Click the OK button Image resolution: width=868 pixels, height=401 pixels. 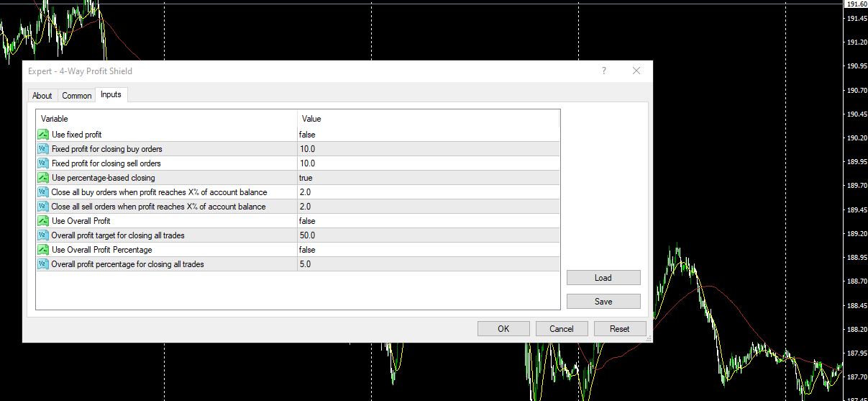pos(503,329)
